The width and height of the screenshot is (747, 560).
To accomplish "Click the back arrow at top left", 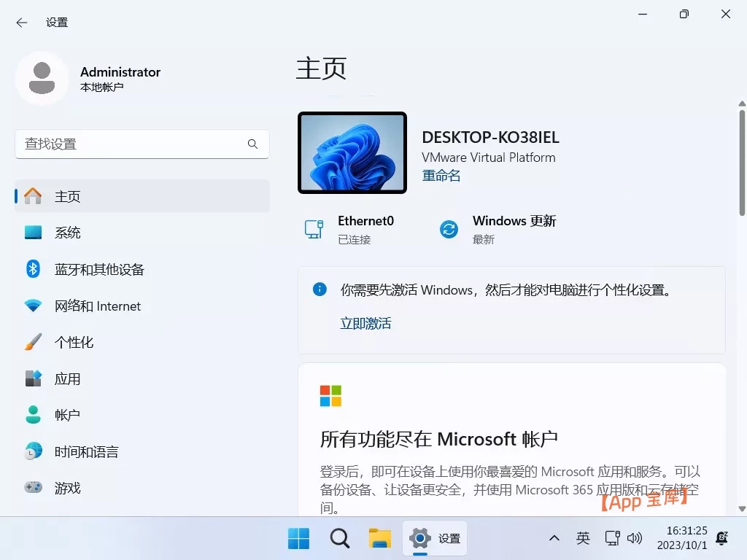I will coord(20,22).
